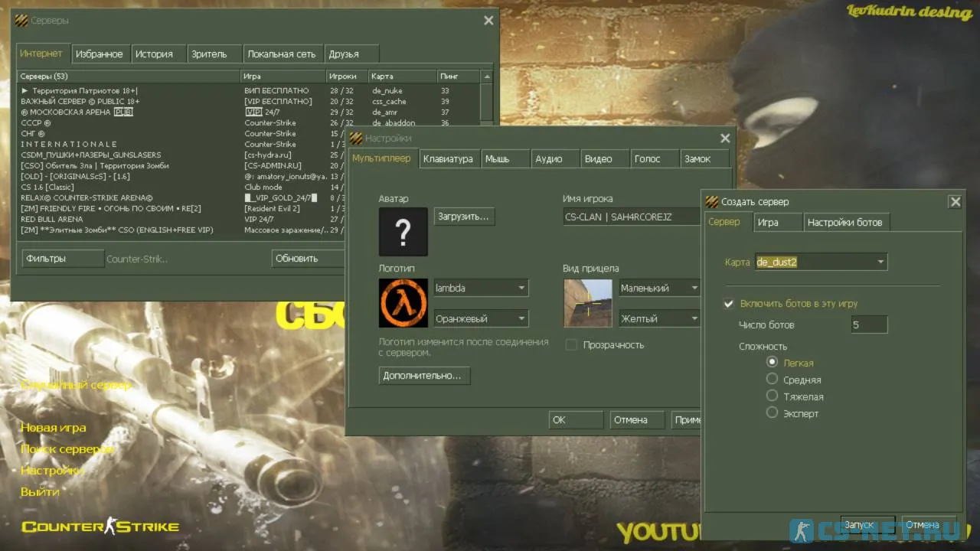This screenshot has width=980, height=551.
Task: Select Тяжелая difficulty
Action: click(x=772, y=396)
